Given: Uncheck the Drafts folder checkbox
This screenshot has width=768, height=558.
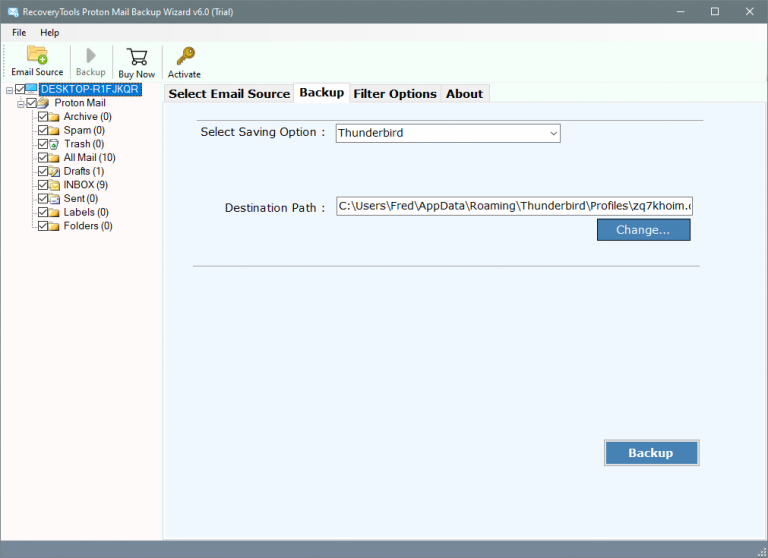Looking at the screenshot, I should [x=43, y=171].
